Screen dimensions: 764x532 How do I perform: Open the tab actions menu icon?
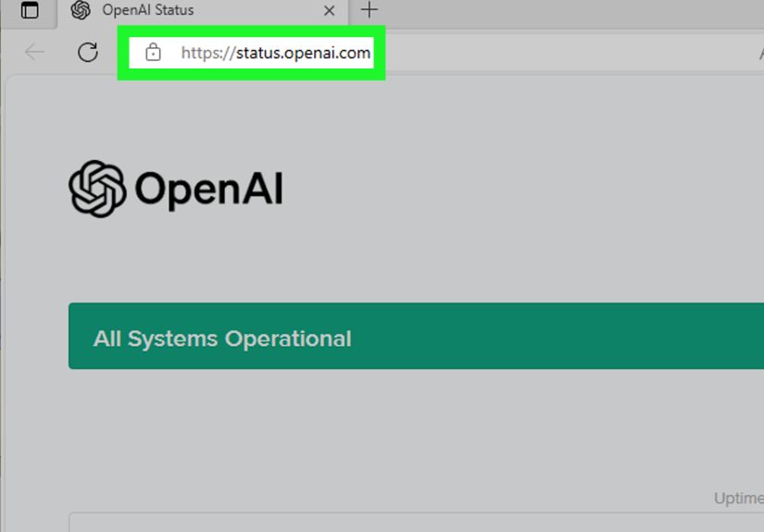pyautogui.click(x=30, y=10)
